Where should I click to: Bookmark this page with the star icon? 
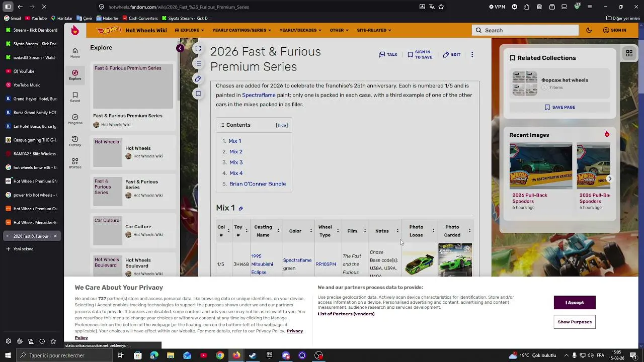tap(441, 7)
